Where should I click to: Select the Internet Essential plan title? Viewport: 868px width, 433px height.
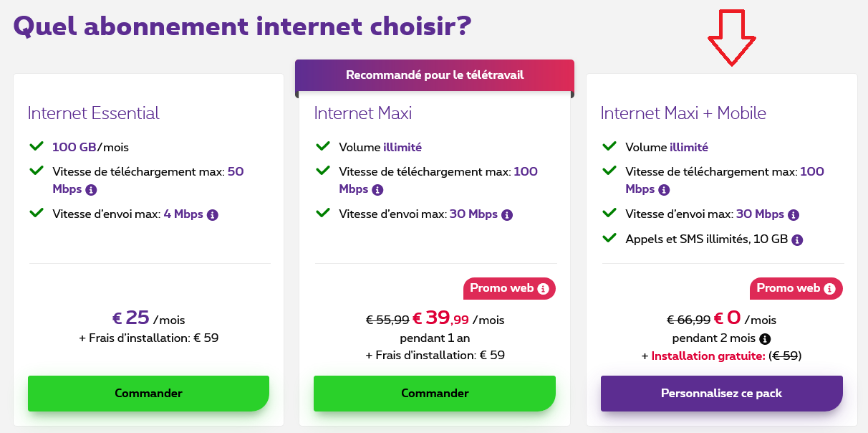point(93,113)
